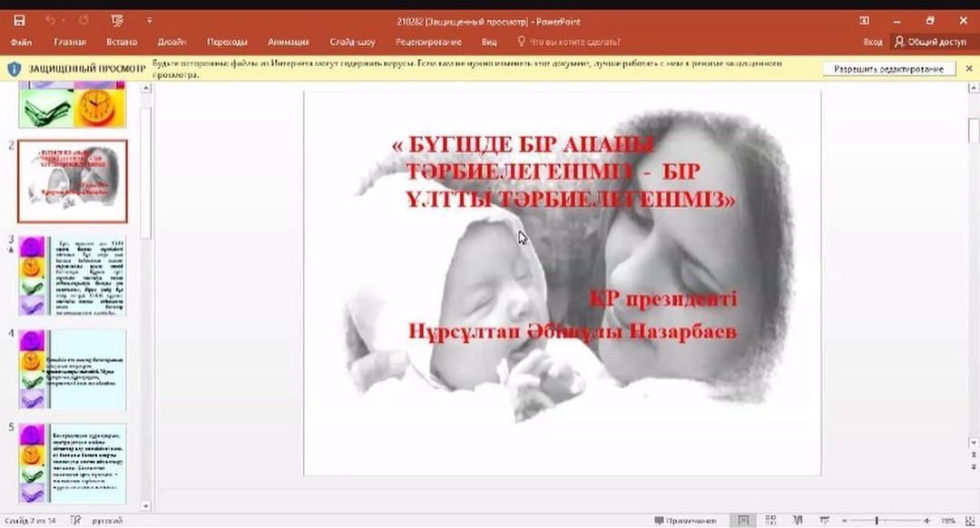Start Slide Show from status bar icon
Screen dimensions: 980x528
[x=825, y=519]
